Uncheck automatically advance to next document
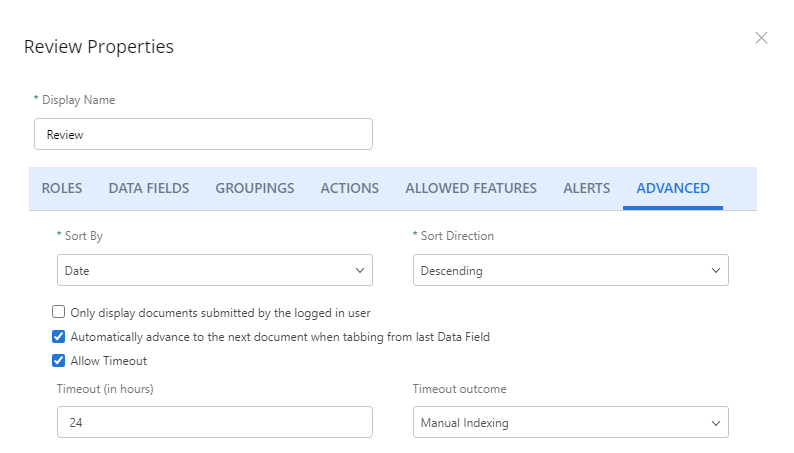794x453 pixels. tap(59, 337)
